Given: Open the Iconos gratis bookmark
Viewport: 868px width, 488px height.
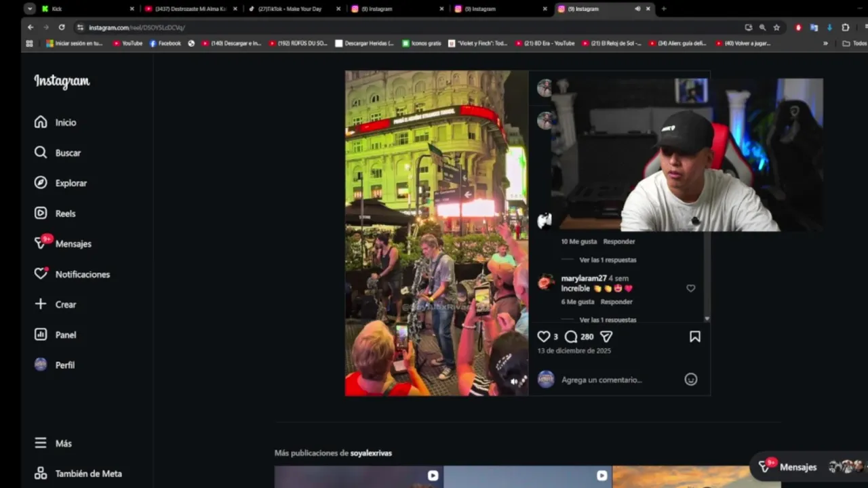Looking at the screenshot, I should (421, 43).
